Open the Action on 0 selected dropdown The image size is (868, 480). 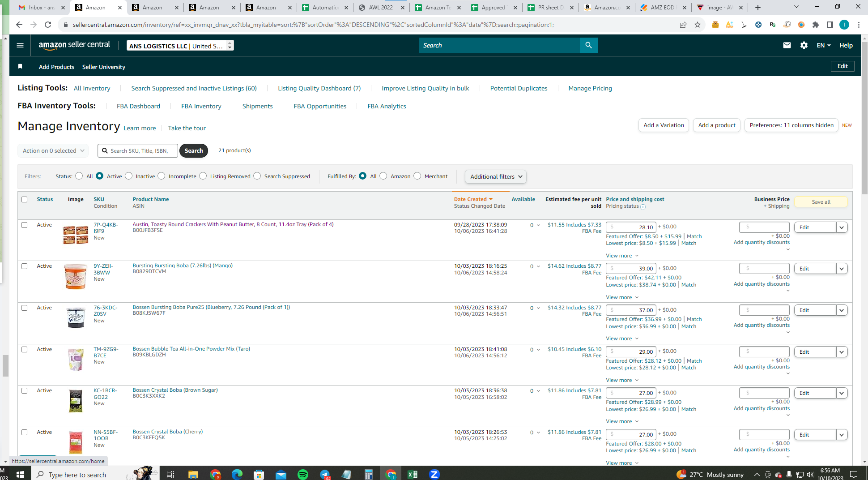[x=53, y=150]
